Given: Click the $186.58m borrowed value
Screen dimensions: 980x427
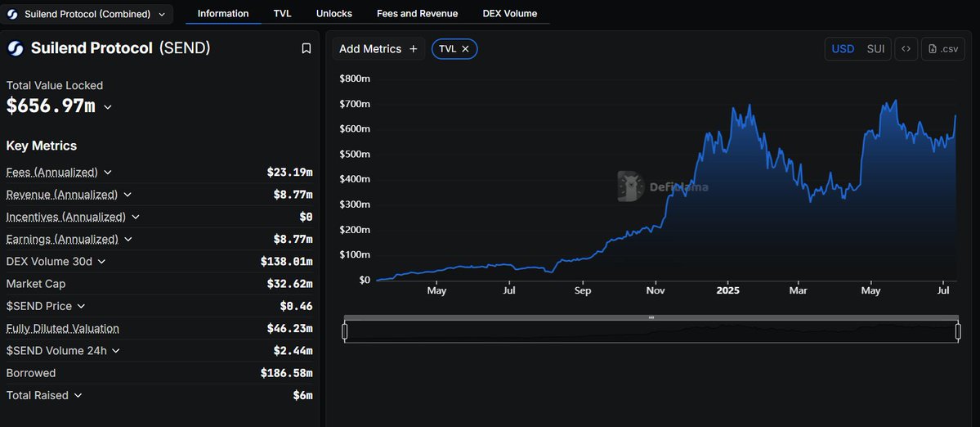Looking at the screenshot, I should click(x=286, y=373).
